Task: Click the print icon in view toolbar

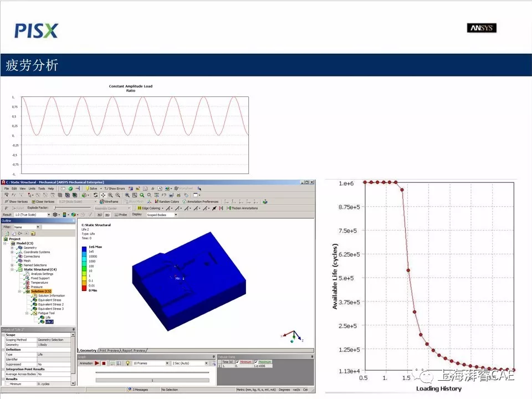Action: [178, 195]
